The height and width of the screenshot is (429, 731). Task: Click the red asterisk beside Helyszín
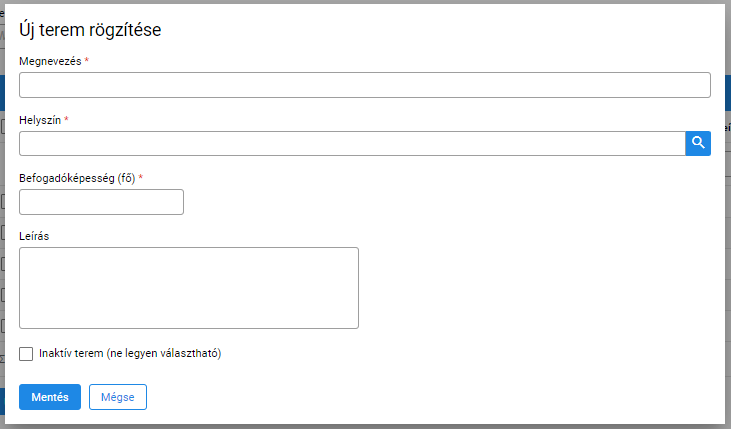[x=66, y=119]
